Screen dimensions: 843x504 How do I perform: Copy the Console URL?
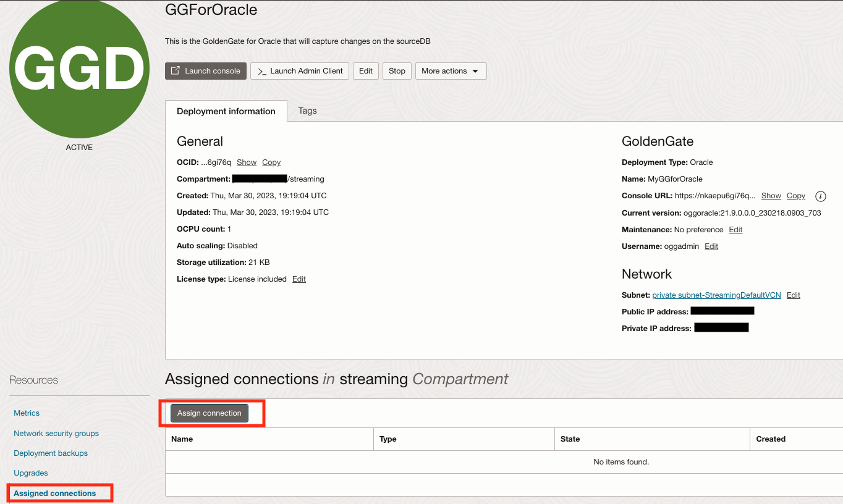click(796, 196)
